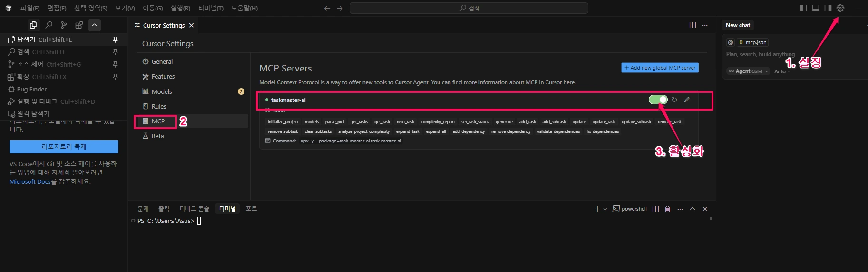Pin the 탐색기 entry

pyautogui.click(x=115, y=40)
